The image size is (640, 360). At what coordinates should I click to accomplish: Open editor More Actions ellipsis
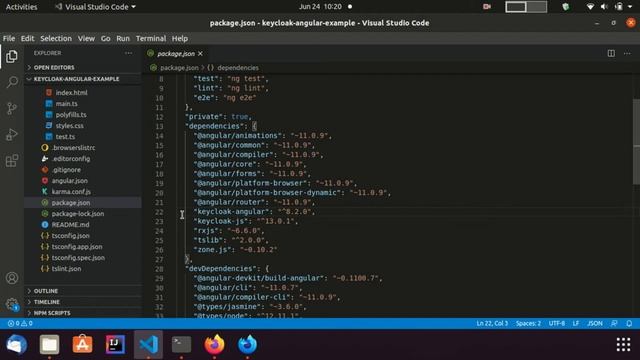[627, 53]
